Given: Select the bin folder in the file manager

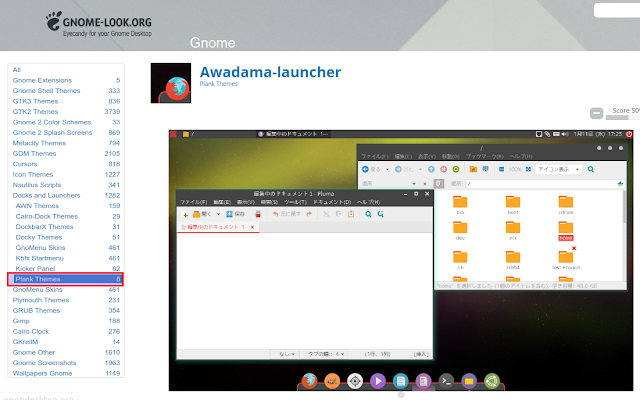Looking at the screenshot, I should [x=460, y=205].
